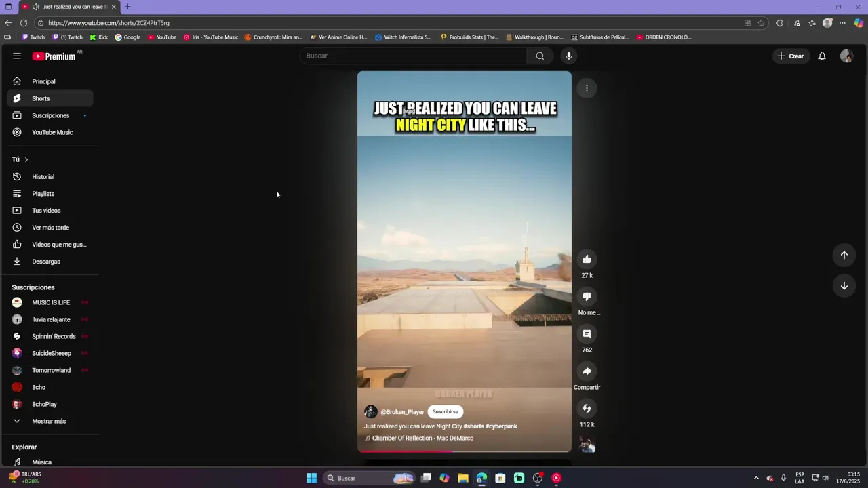
Task: Open MUSIC IS LIFE channel
Action: tap(50, 302)
